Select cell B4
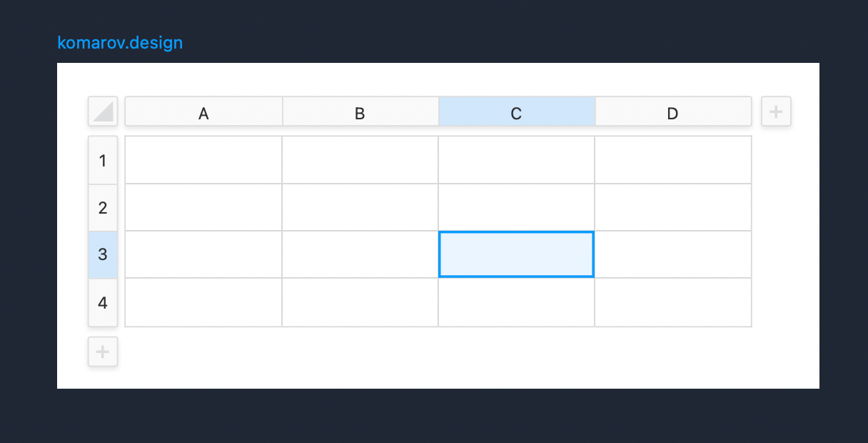Viewport: 868px width, 443px height. tap(360, 302)
